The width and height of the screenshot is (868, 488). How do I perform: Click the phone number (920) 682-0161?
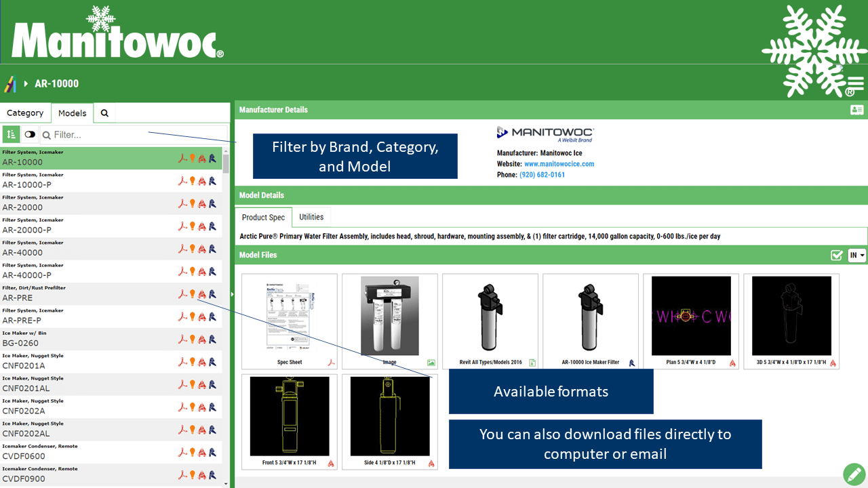[542, 175]
